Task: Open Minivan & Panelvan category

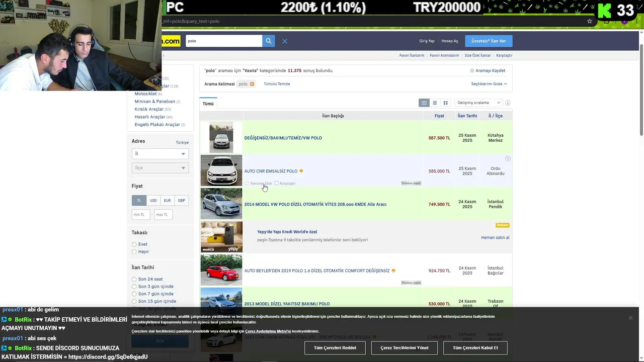Action: click(155, 102)
